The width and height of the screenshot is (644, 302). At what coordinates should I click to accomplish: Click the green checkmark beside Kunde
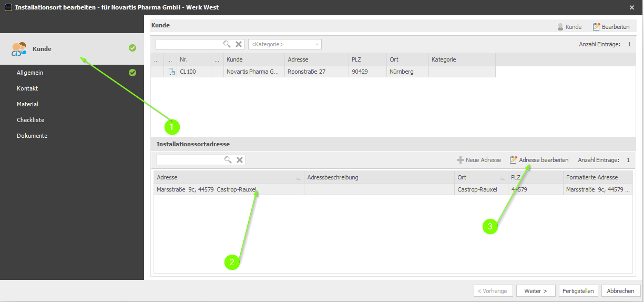click(132, 48)
